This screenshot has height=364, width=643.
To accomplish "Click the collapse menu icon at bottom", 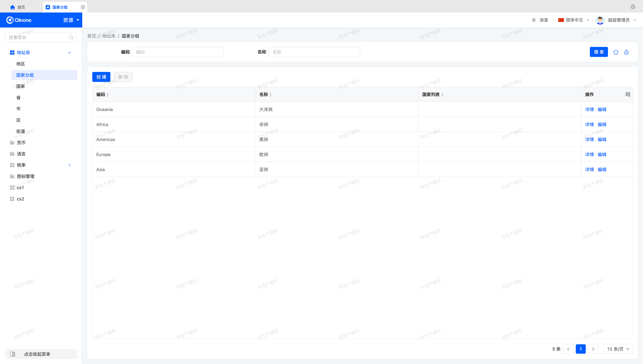I will pos(13,354).
